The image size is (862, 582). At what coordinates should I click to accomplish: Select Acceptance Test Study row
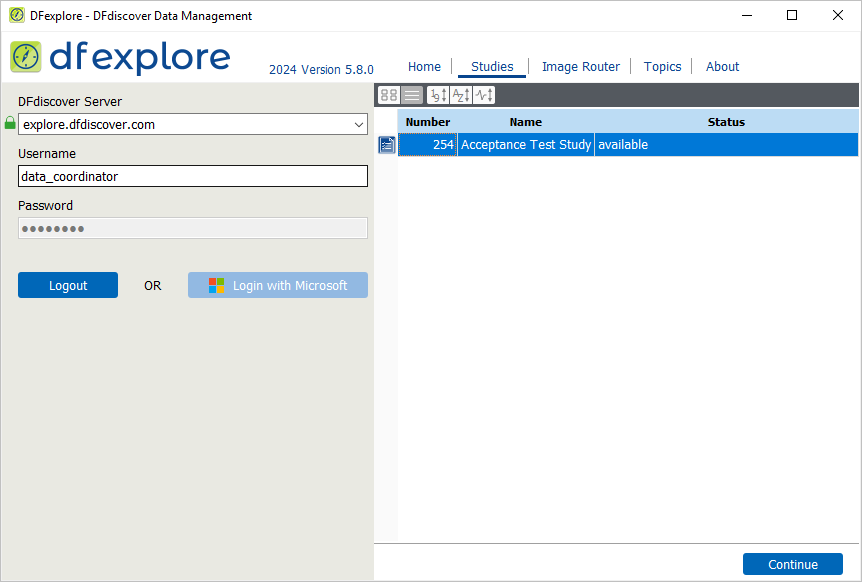point(628,145)
